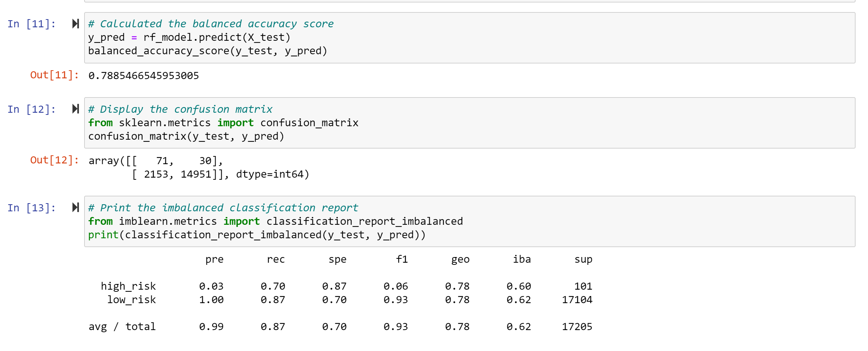Click low_risk precision value 1.00
Screen dimensions: 868x351
(x=211, y=300)
